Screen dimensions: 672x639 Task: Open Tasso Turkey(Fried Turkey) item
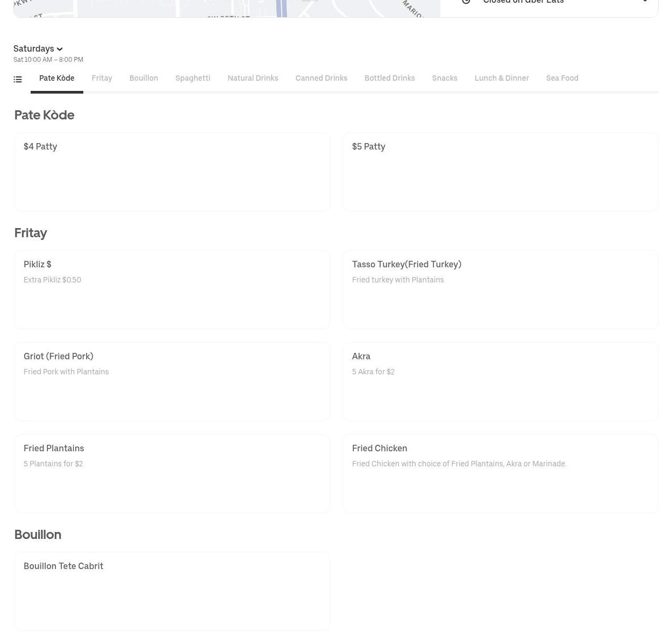[x=501, y=290]
